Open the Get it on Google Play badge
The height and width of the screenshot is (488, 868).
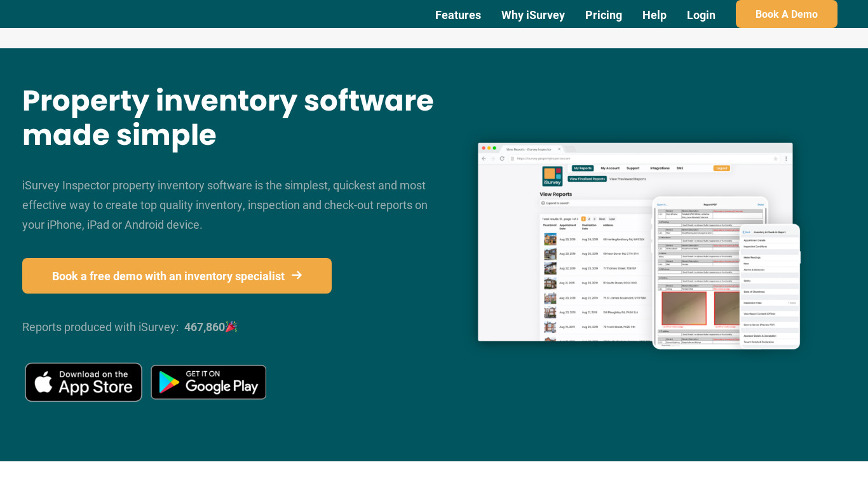click(x=208, y=382)
